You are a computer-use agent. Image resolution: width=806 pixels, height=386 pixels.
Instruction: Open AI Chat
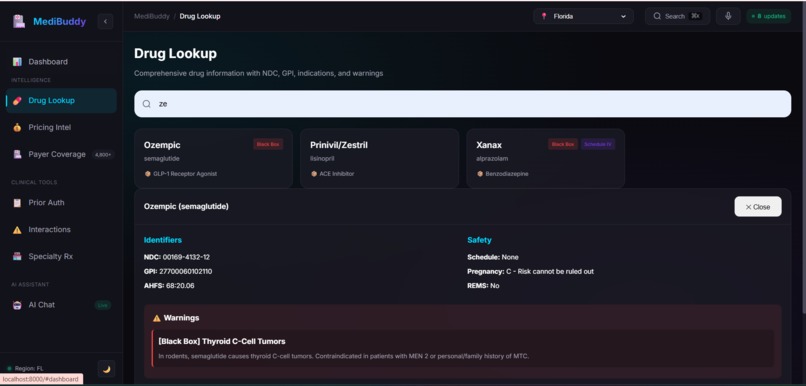pyautogui.click(x=61, y=305)
